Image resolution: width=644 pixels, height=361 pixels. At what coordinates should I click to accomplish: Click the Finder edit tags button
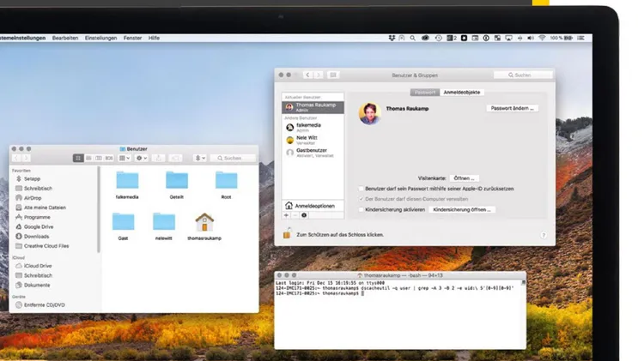[x=175, y=158]
